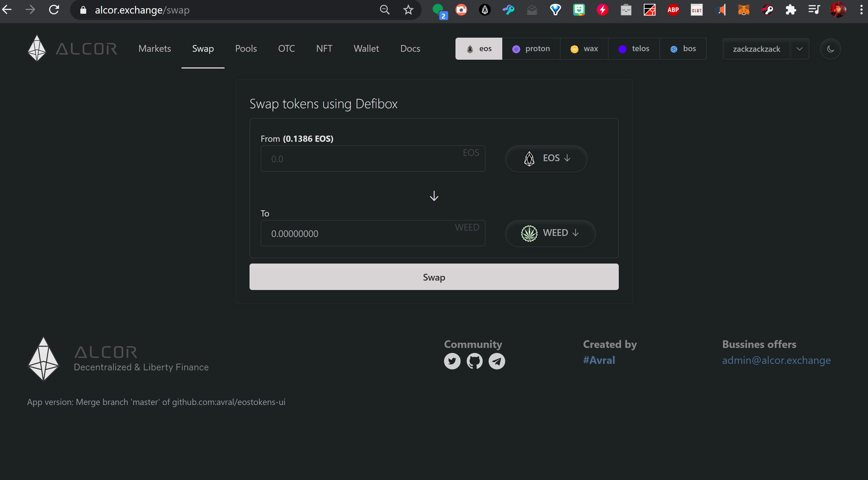This screenshot has height=480, width=868.
Task: Open the blue diamond shield extension
Action: (555, 10)
